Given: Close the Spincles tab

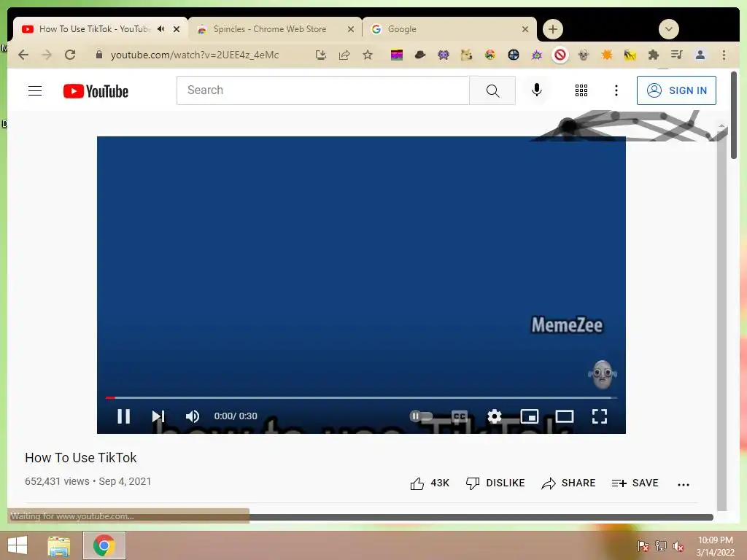Looking at the screenshot, I should tap(351, 29).
